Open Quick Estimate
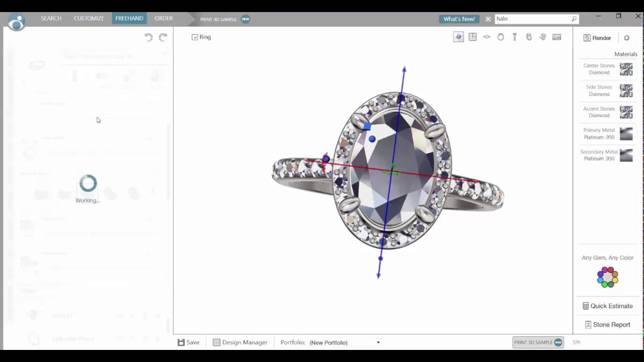The image size is (644, 362). click(x=607, y=306)
